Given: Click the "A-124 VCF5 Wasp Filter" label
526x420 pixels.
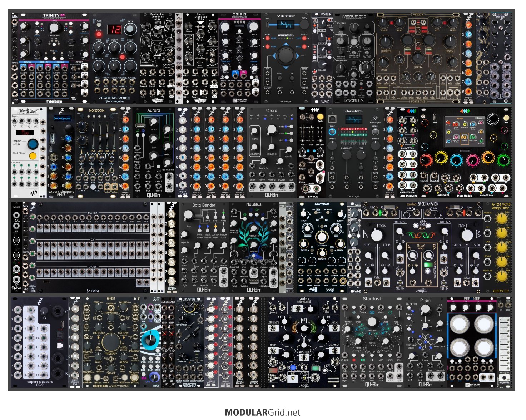Looking at the screenshot, I should 501,206.
